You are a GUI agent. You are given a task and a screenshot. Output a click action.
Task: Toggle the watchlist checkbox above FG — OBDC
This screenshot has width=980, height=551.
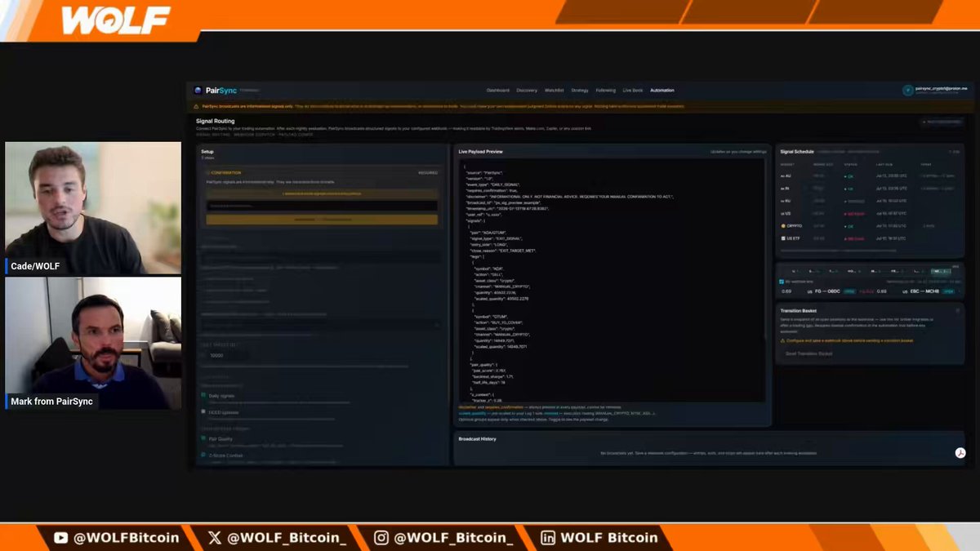pyautogui.click(x=782, y=282)
